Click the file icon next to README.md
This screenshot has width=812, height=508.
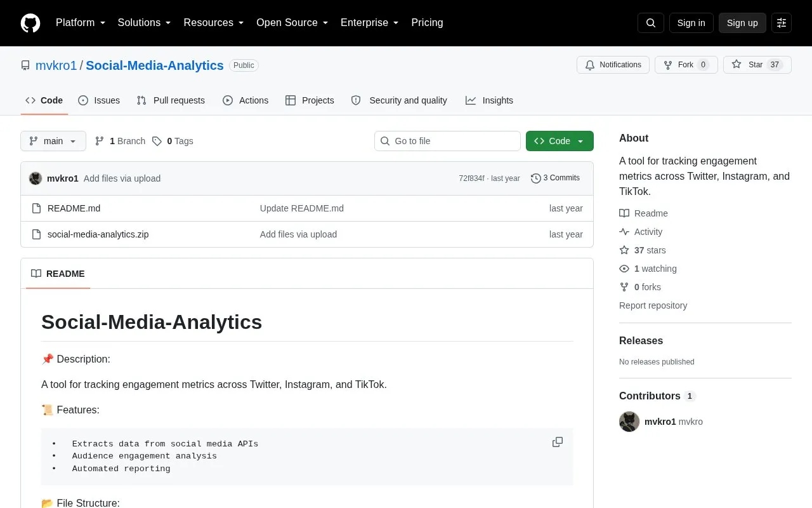[x=36, y=208]
